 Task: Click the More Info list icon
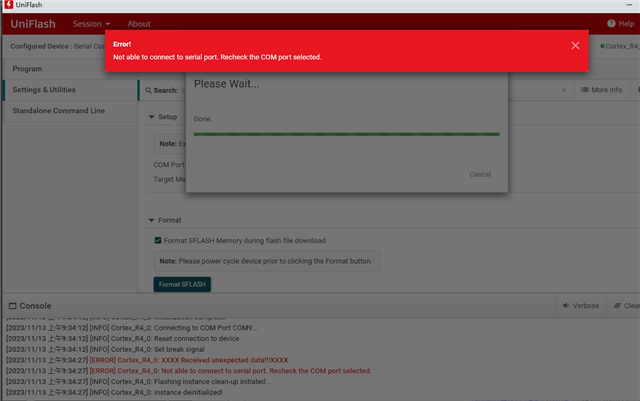[x=584, y=89]
